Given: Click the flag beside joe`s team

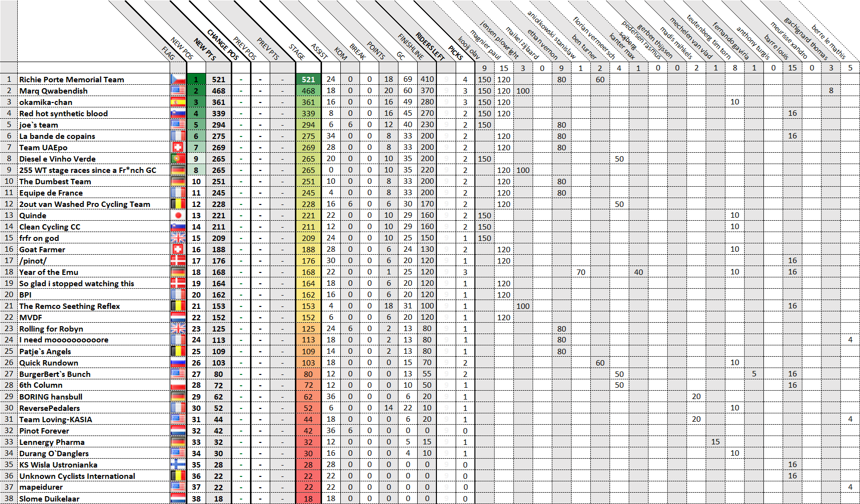Looking at the screenshot, I should [178, 125].
